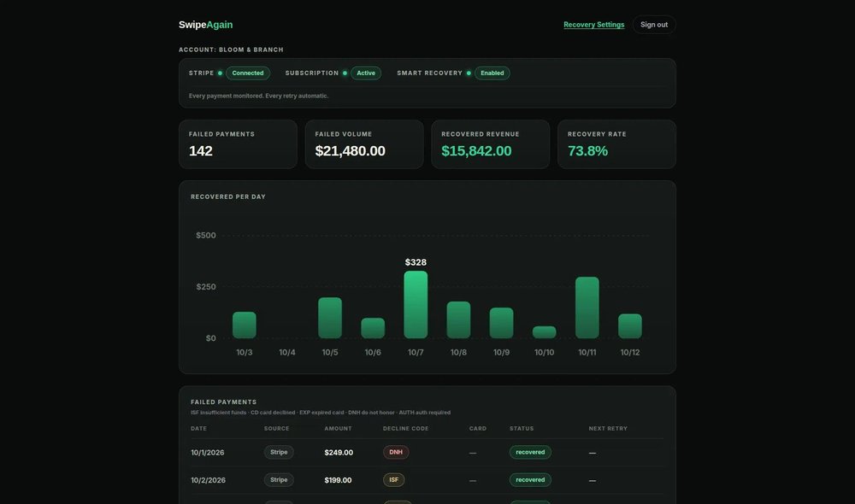855x504 pixels.
Task: Click the 10/9 chart bar
Action: tap(501, 323)
